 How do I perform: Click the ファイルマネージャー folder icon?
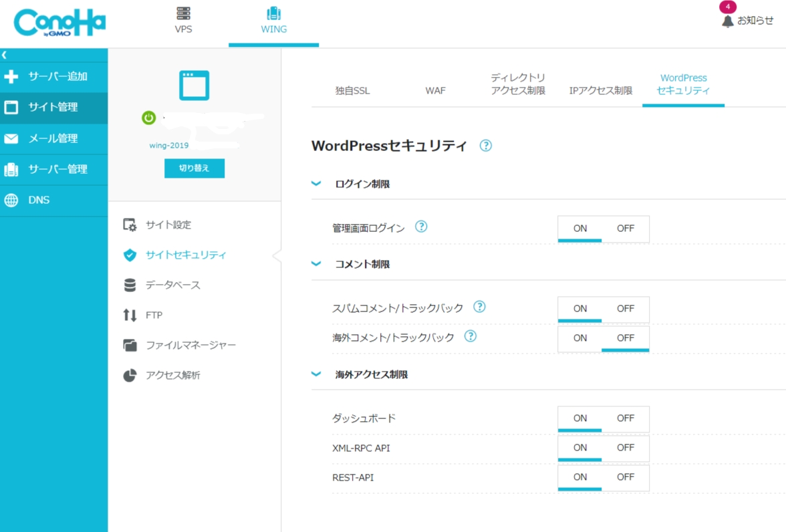(130, 345)
